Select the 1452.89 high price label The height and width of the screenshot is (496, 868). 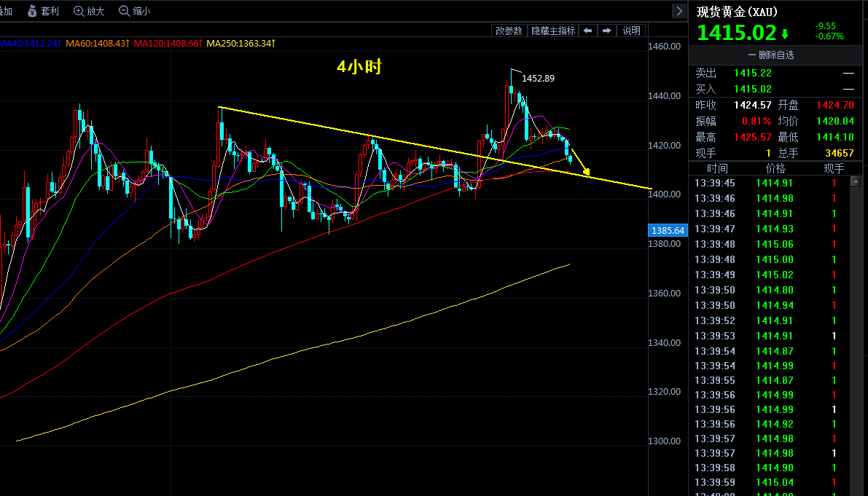538,79
